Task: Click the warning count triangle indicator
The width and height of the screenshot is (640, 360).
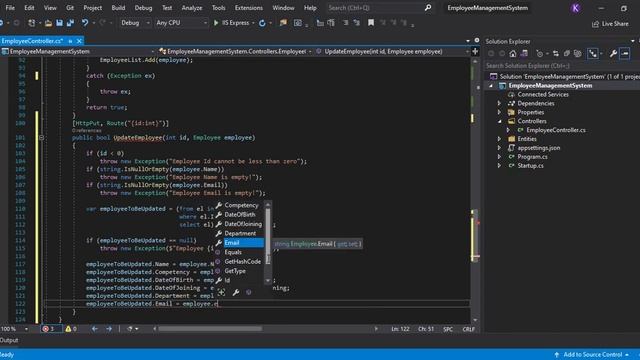Action: click(71, 329)
